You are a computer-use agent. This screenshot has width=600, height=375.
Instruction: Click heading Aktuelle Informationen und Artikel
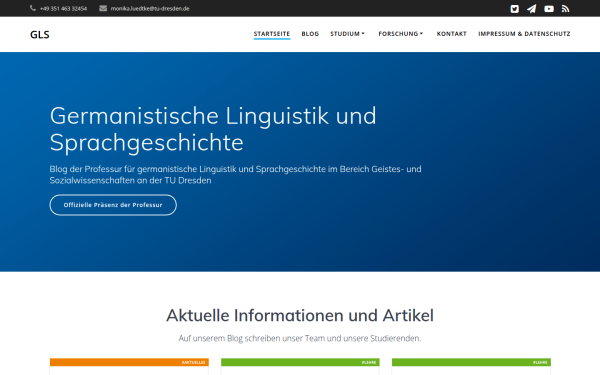300,316
